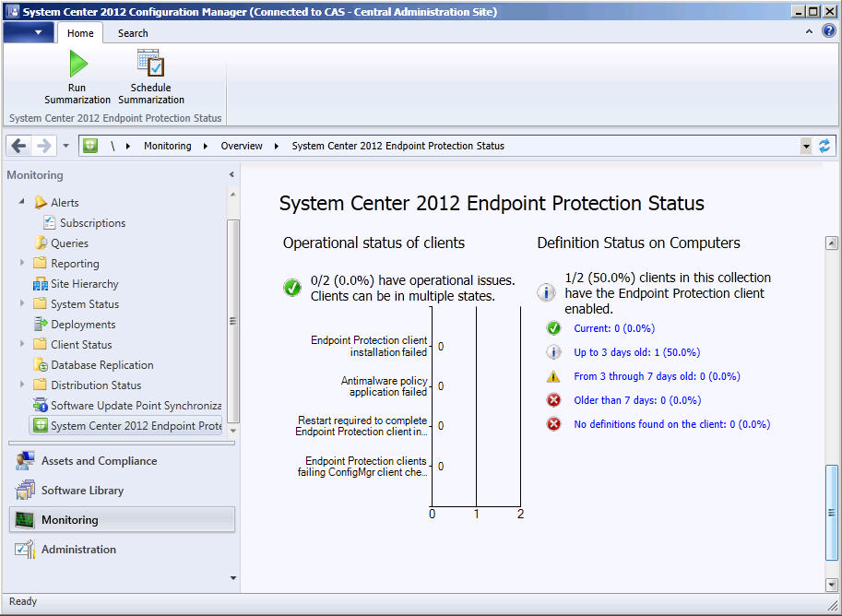Click the main content scroll down arrow
Viewport: 842px width, 616px height.
pos(831,585)
